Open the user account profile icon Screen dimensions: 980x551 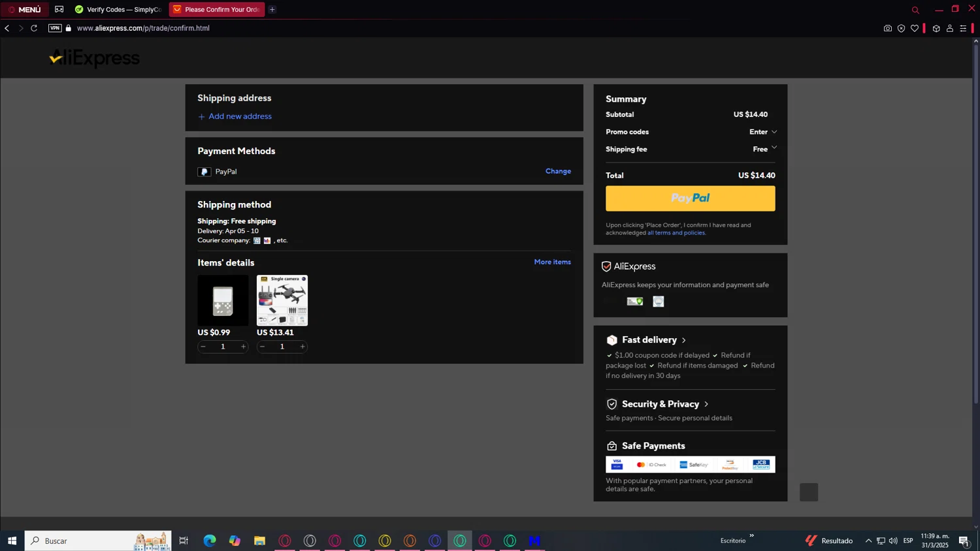(950, 28)
